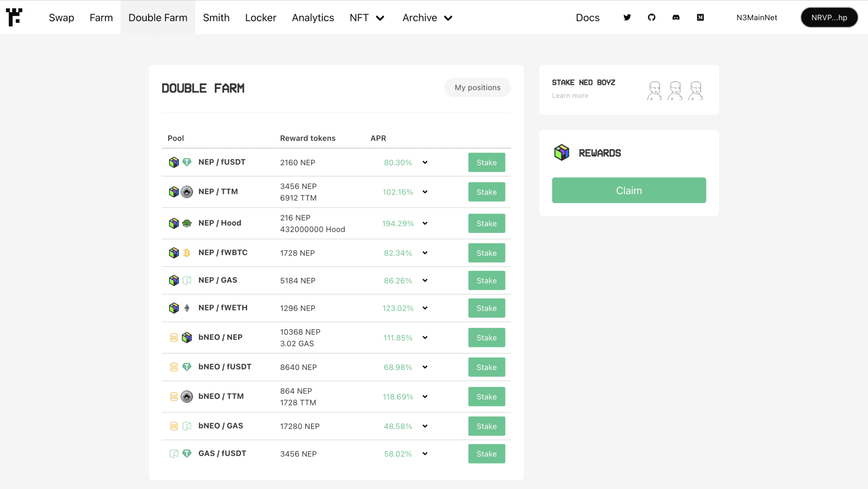Click NEP cube icon in NEP / fUSDT row
868x489 pixels.
(174, 162)
